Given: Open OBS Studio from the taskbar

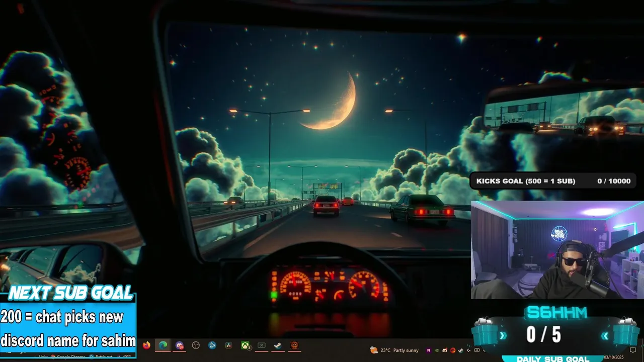Looking at the screenshot, I should pyautogui.click(x=196, y=345).
